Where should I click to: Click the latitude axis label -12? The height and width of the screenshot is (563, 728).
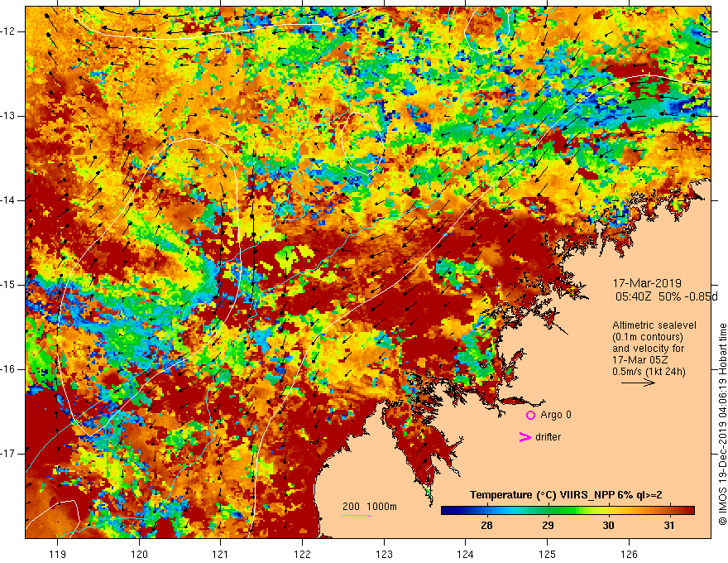9,31
